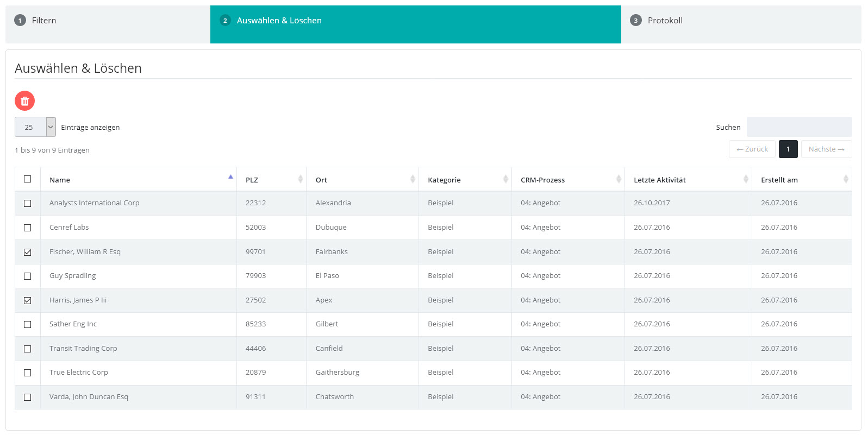Open the Auswählen & Löschen step tab
The image size is (868, 435).
(279, 21)
